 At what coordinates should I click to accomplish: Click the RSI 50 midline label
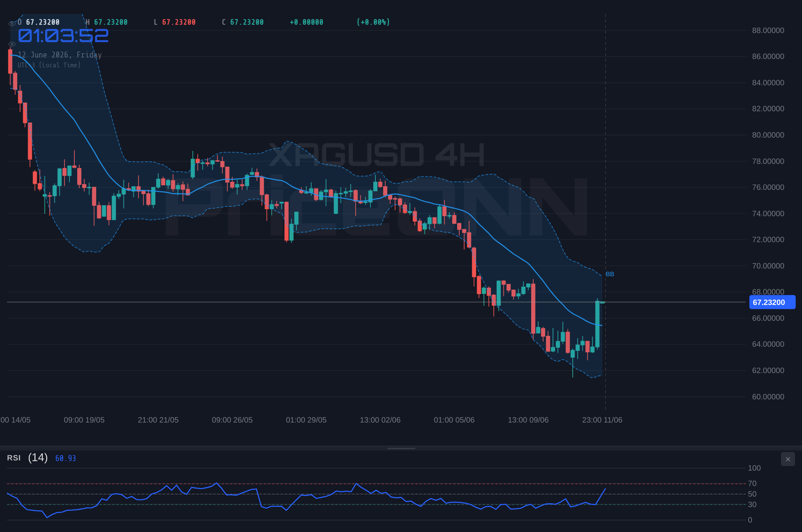752,494
